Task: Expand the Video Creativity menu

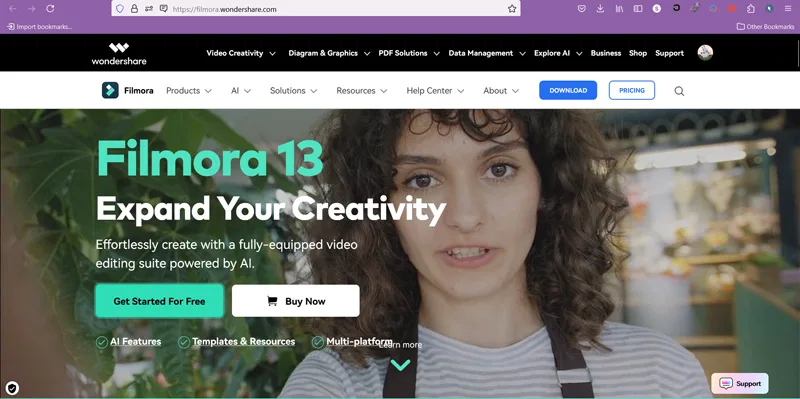Action: pyautogui.click(x=241, y=53)
